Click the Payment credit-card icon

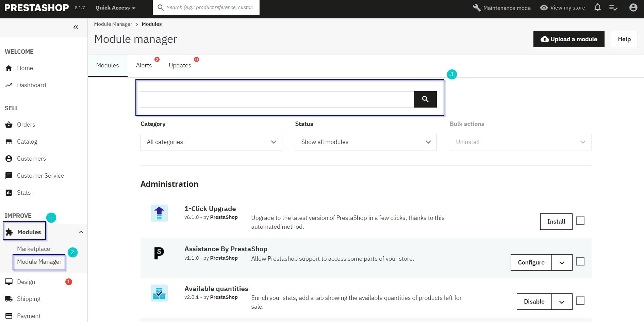click(x=9, y=316)
